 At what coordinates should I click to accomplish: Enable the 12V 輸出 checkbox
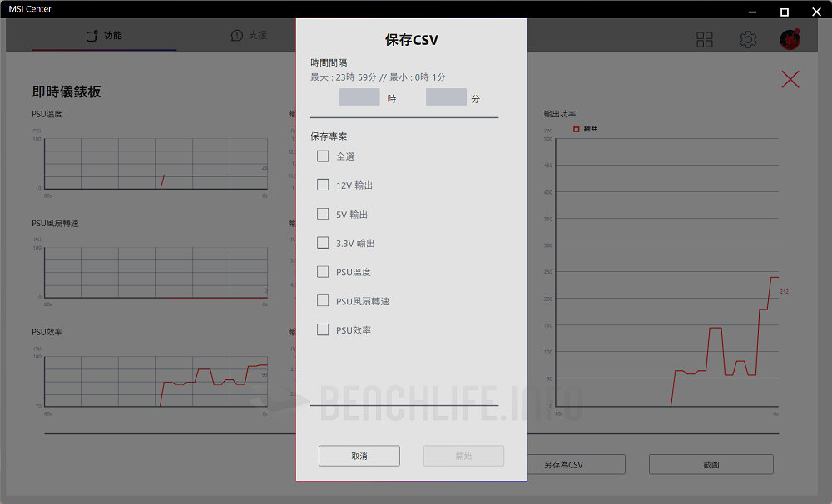pos(323,185)
